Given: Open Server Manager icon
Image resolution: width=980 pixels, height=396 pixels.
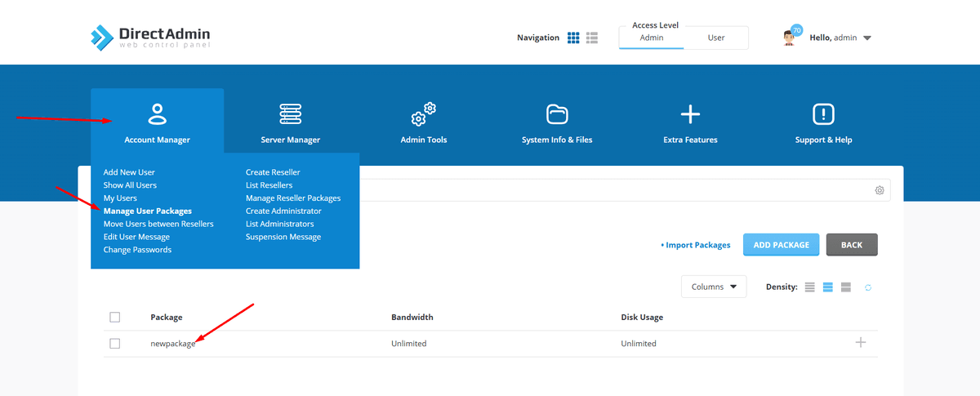Looking at the screenshot, I should 290,114.
